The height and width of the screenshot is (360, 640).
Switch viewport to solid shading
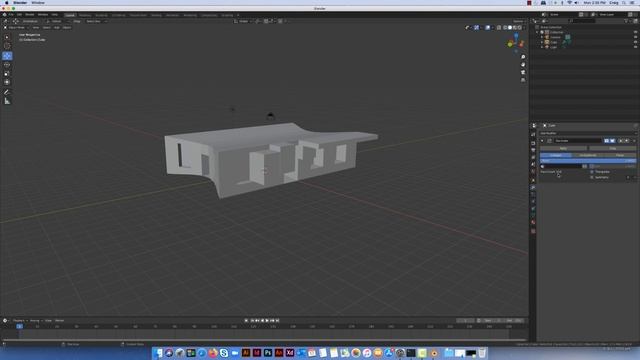(x=509, y=27)
